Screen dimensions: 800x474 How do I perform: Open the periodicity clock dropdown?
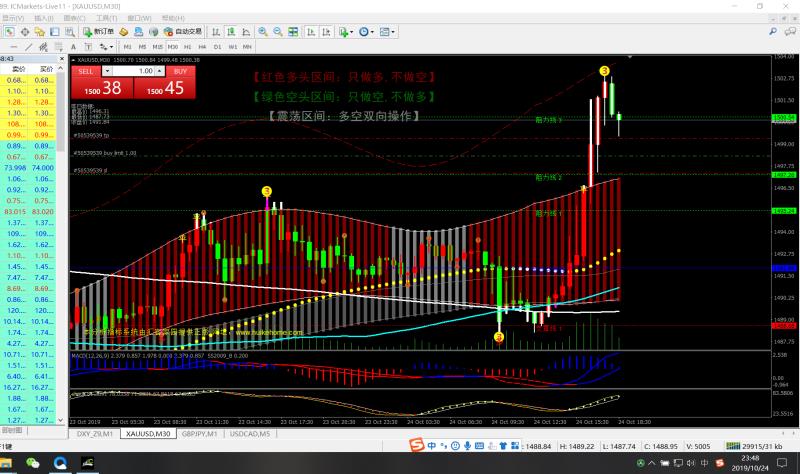click(366, 32)
